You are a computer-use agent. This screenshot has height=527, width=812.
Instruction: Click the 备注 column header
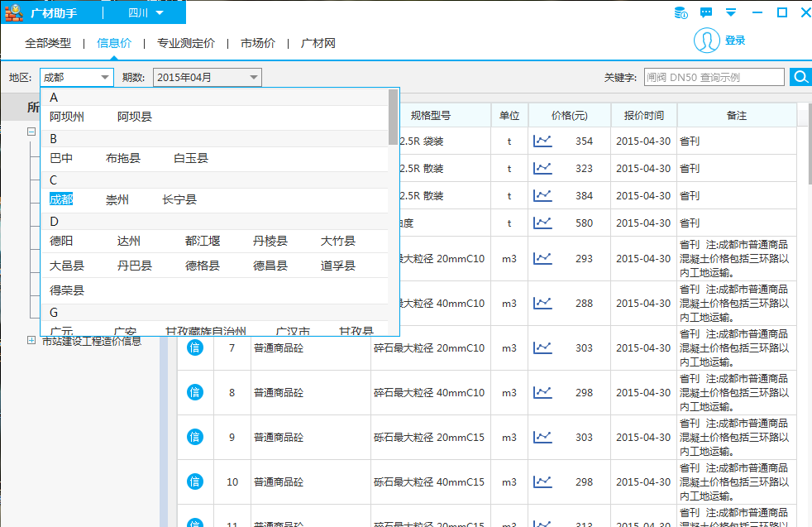737,116
